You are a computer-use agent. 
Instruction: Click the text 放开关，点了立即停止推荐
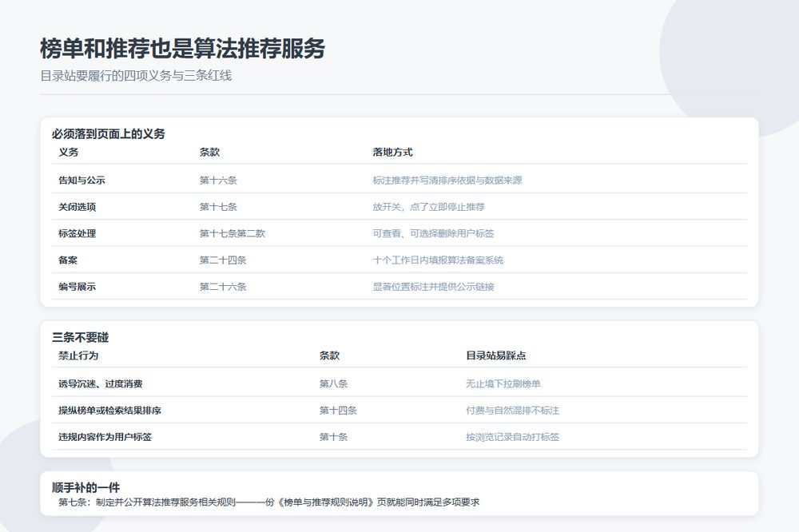[x=428, y=207]
